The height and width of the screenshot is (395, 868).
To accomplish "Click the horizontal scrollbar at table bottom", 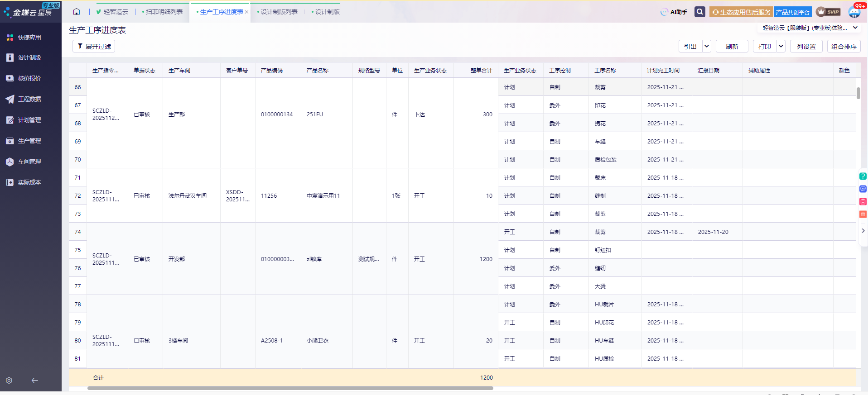I will pos(290,388).
